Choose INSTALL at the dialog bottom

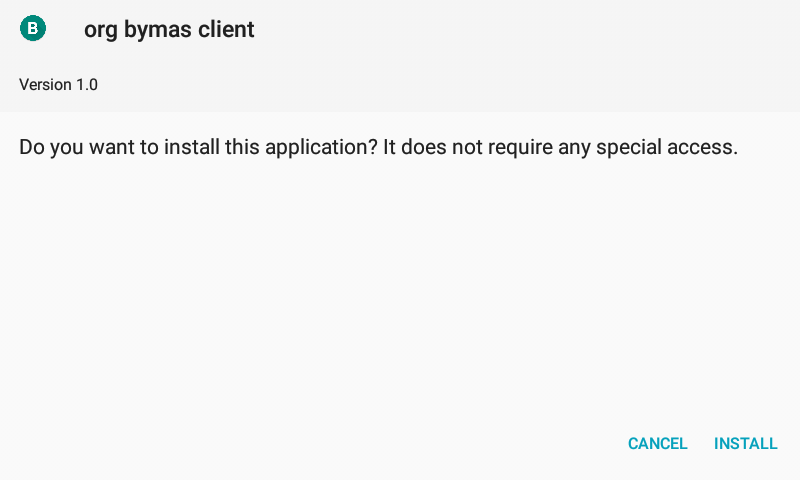tap(745, 444)
